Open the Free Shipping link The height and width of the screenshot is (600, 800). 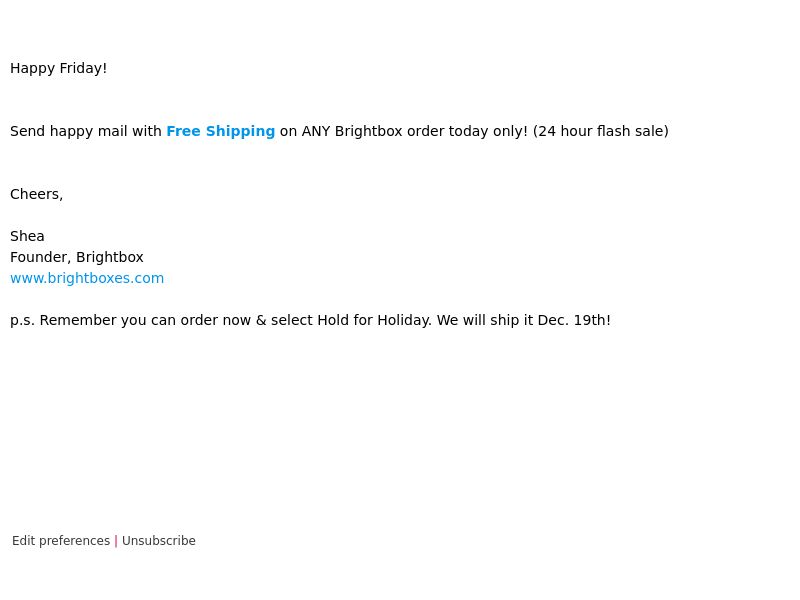tap(220, 131)
